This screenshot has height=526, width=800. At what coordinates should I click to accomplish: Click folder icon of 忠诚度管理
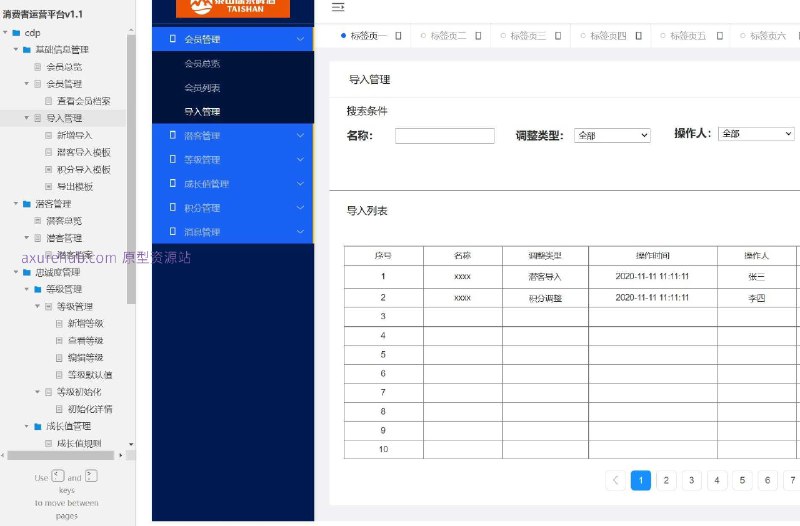point(27,272)
